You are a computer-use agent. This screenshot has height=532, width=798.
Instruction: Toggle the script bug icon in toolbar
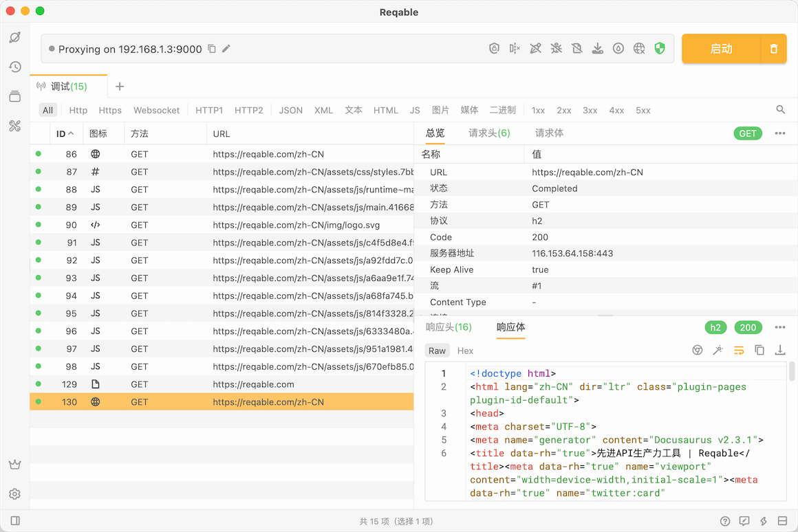(x=557, y=48)
